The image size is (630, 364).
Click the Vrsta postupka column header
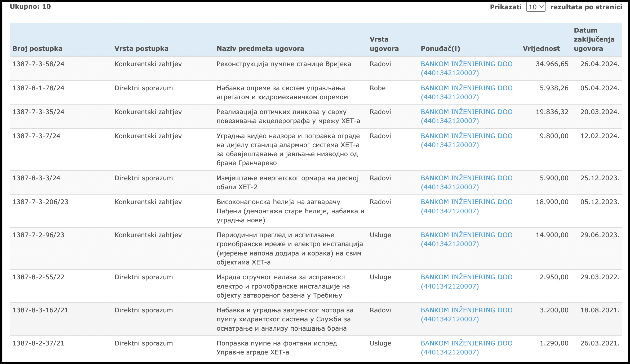(x=141, y=49)
